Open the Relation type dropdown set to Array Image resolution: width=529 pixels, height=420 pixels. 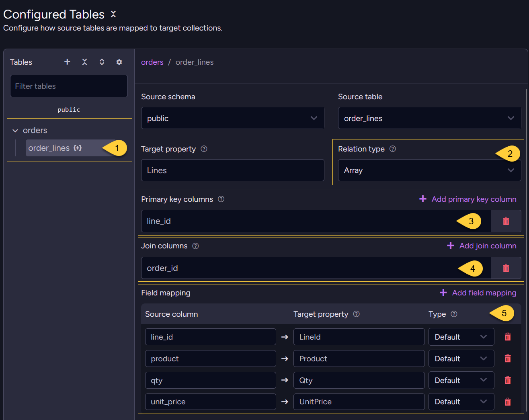429,170
